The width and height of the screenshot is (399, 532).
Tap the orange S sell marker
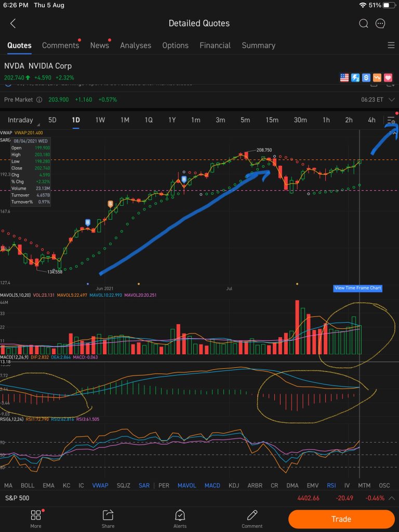point(110,204)
